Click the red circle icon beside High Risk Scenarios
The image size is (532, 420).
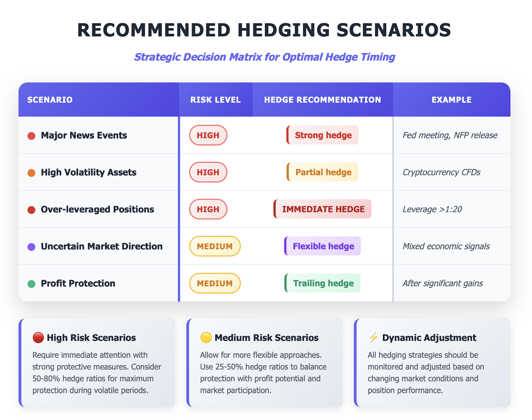point(38,337)
